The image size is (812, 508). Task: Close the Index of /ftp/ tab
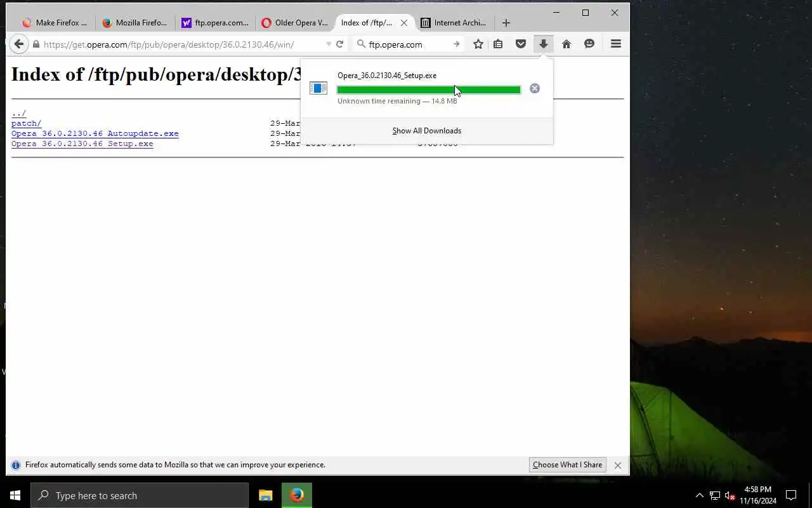click(x=404, y=23)
